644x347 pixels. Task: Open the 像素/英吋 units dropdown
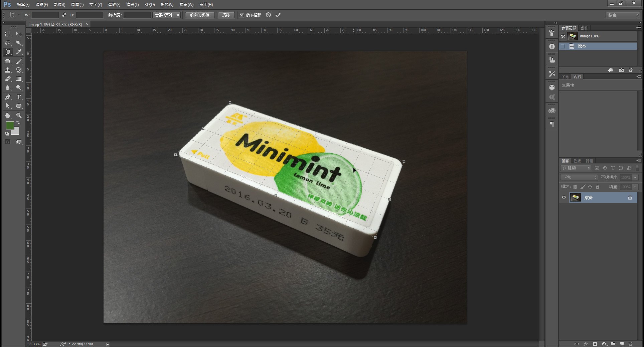[167, 15]
